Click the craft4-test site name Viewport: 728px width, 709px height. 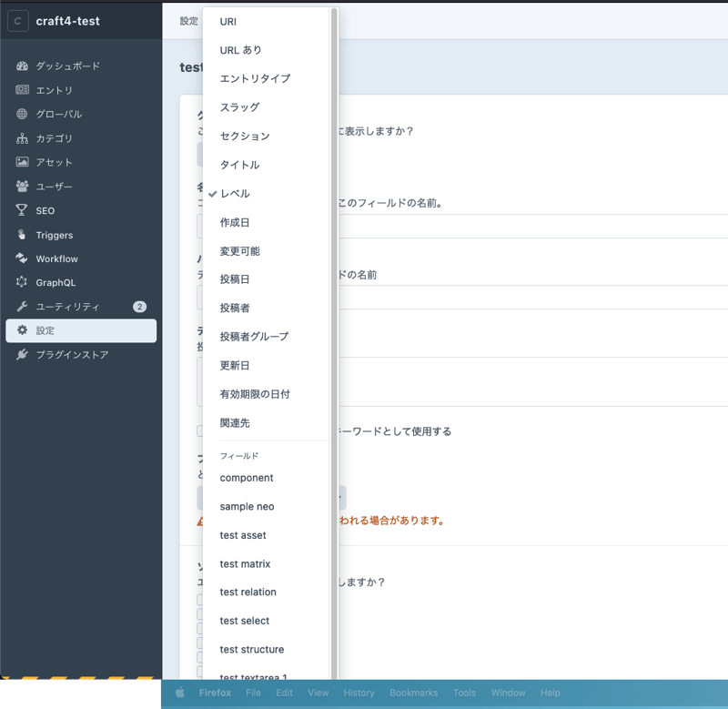(67, 21)
